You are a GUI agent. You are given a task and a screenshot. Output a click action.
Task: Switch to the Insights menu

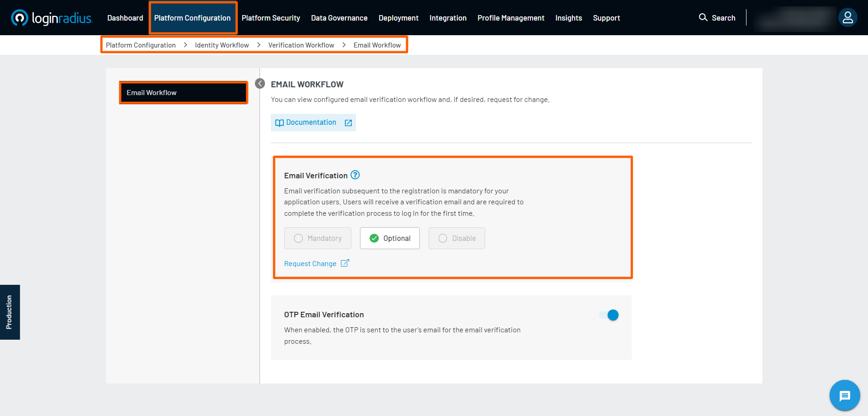[x=568, y=18]
